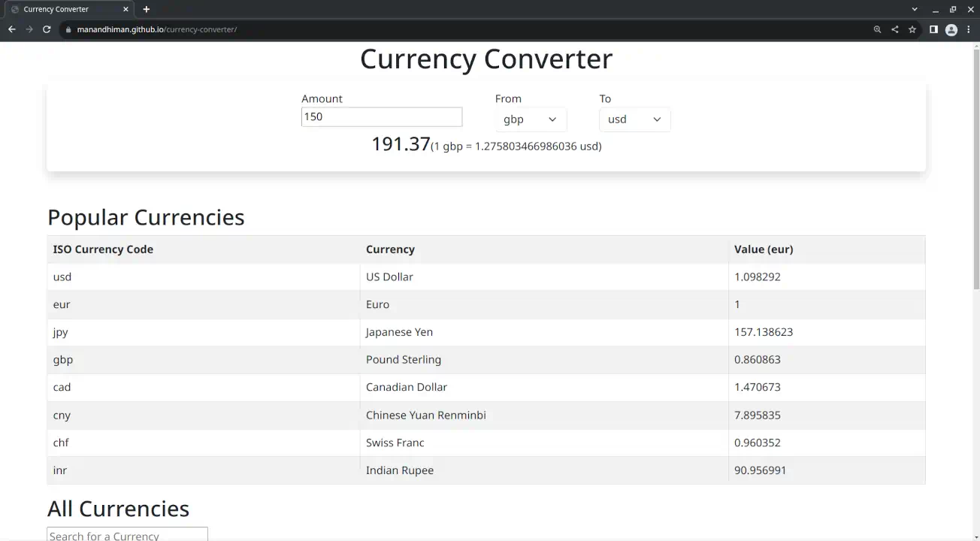Select the cad code cell

pos(204,388)
